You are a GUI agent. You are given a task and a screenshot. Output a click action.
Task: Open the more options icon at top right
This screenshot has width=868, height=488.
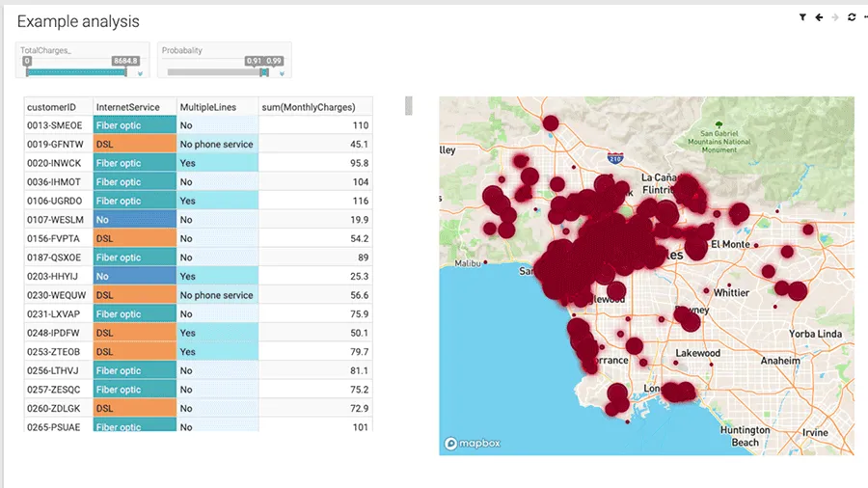click(865, 17)
